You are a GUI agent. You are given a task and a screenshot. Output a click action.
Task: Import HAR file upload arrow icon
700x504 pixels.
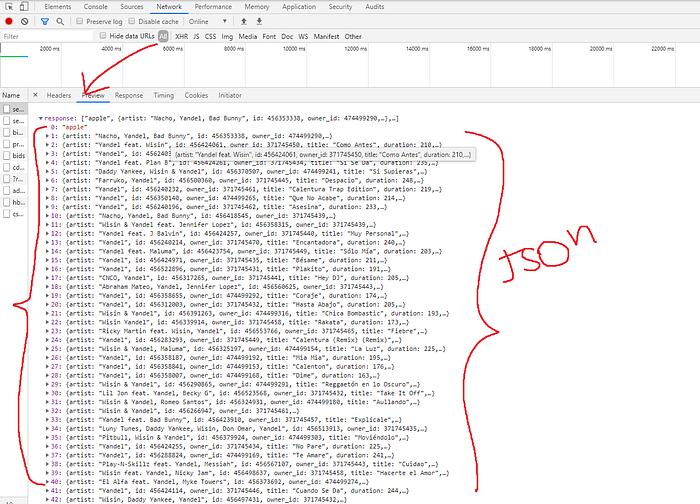[x=244, y=21]
